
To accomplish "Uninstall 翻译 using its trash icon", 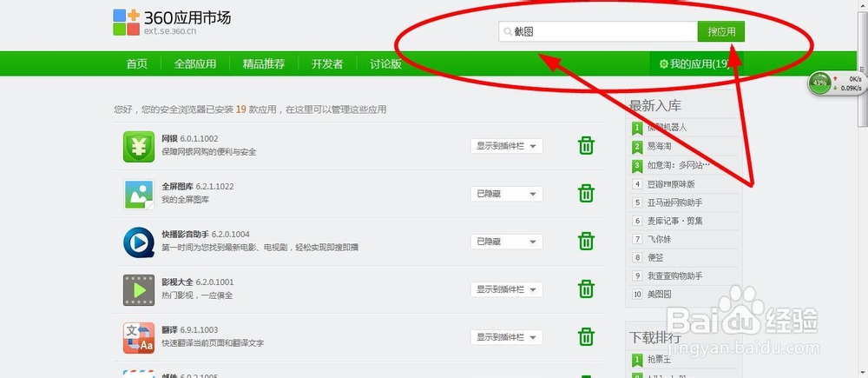I will (586, 337).
